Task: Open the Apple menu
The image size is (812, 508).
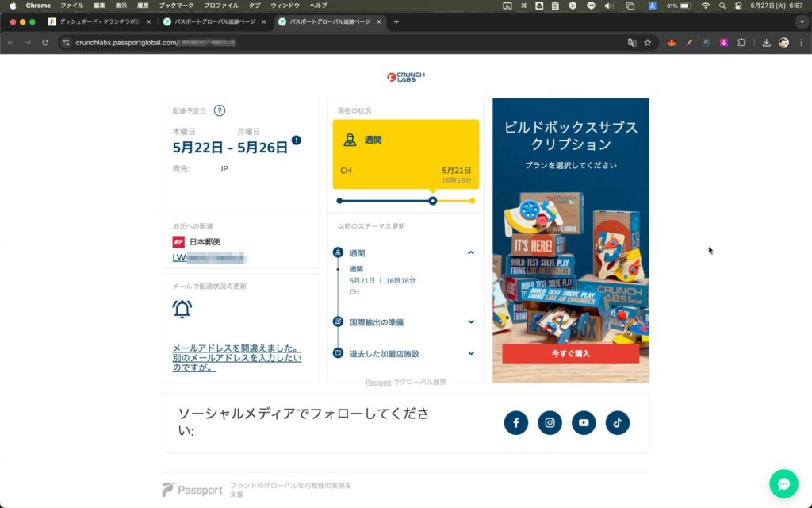Action: [x=13, y=6]
